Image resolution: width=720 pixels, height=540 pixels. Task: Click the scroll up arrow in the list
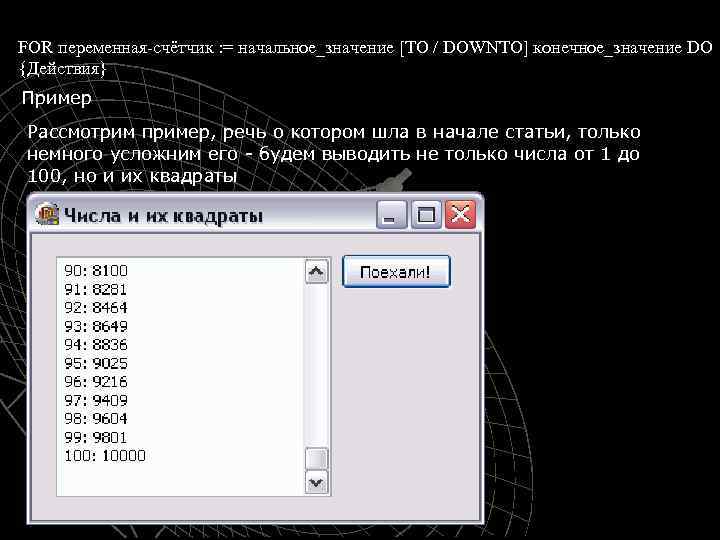point(316,272)
